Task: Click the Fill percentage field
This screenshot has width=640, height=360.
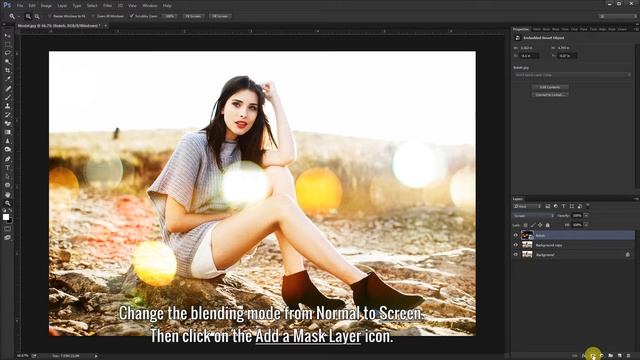Action: click(577, 225)
